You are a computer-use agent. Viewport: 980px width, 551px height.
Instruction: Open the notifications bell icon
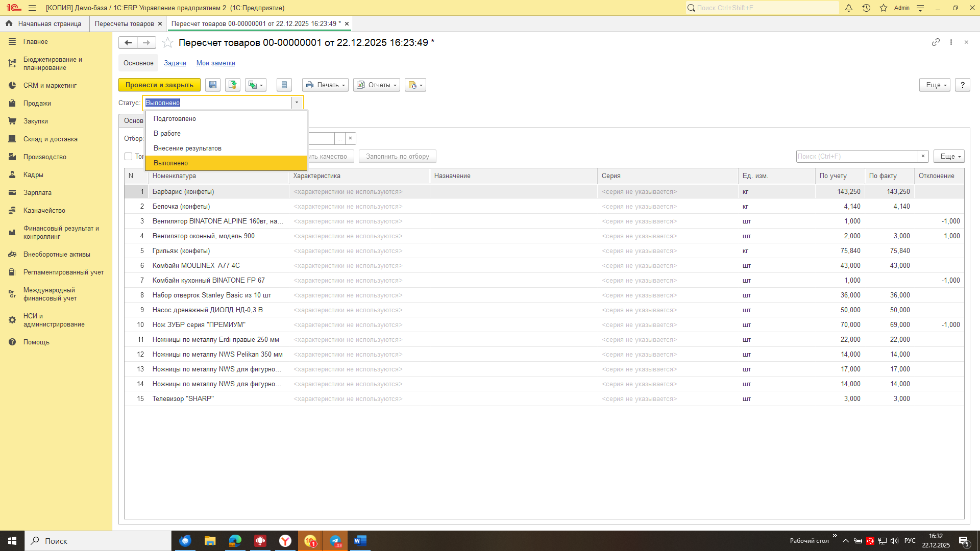pyautogui.click(x=848, y=8)
